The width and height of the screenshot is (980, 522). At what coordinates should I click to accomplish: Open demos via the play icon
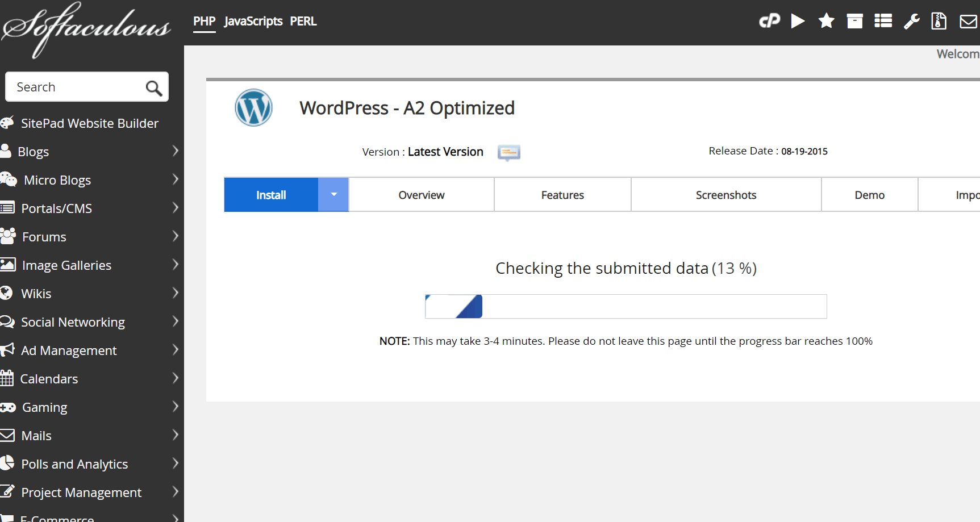(798, 21)
